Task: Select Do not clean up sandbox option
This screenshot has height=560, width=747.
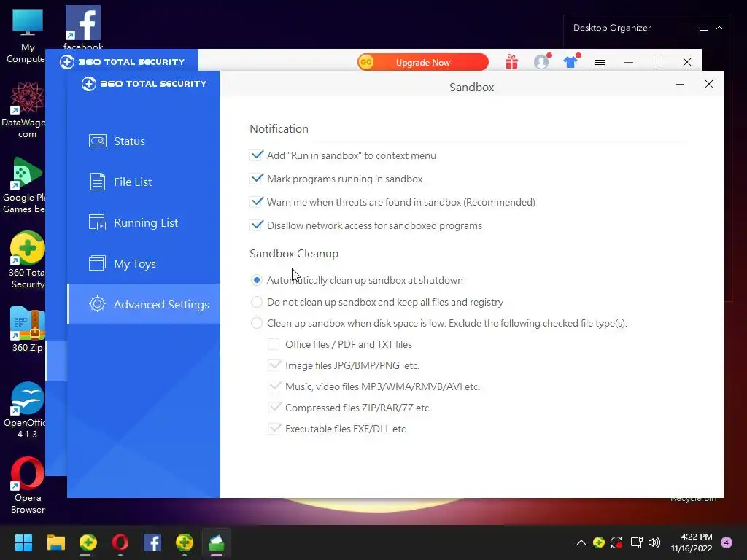Action: coord(256,302)
